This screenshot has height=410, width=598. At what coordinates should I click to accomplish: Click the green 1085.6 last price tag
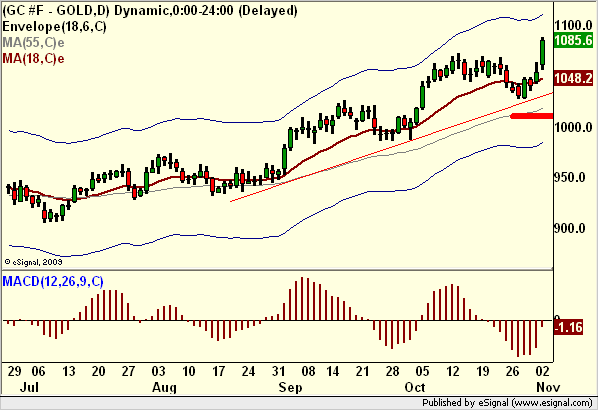(x=574, y=40)
